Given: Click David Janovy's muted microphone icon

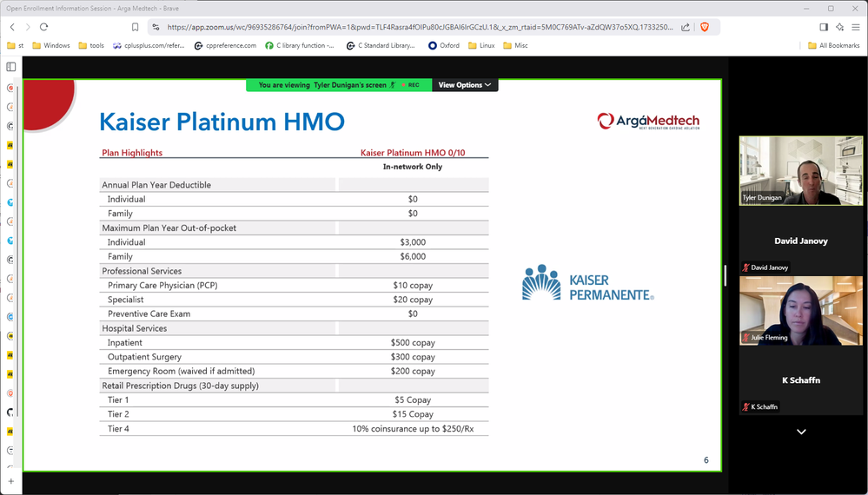Looking at the screenshot, I should click(745, 267).
